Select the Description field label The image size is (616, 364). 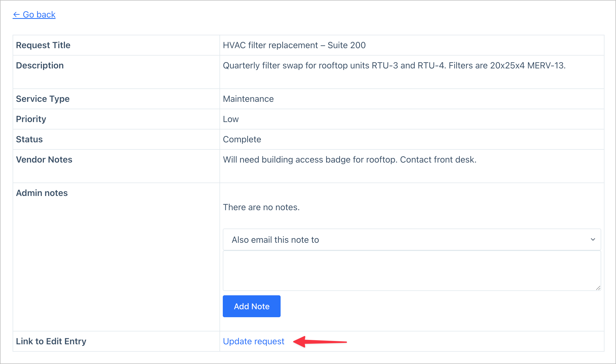[40, 65]
